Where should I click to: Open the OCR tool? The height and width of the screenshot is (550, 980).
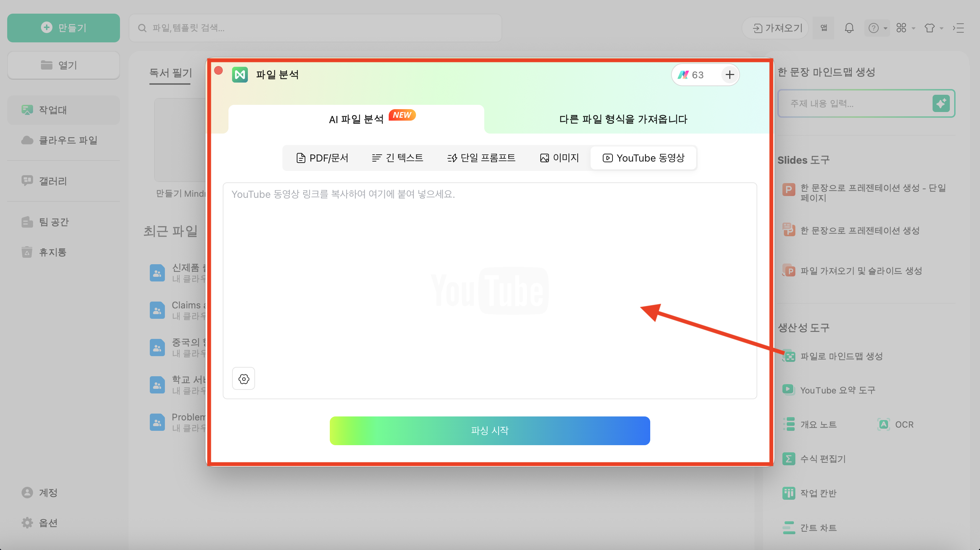pyautogui.click(x=896, y=425)
